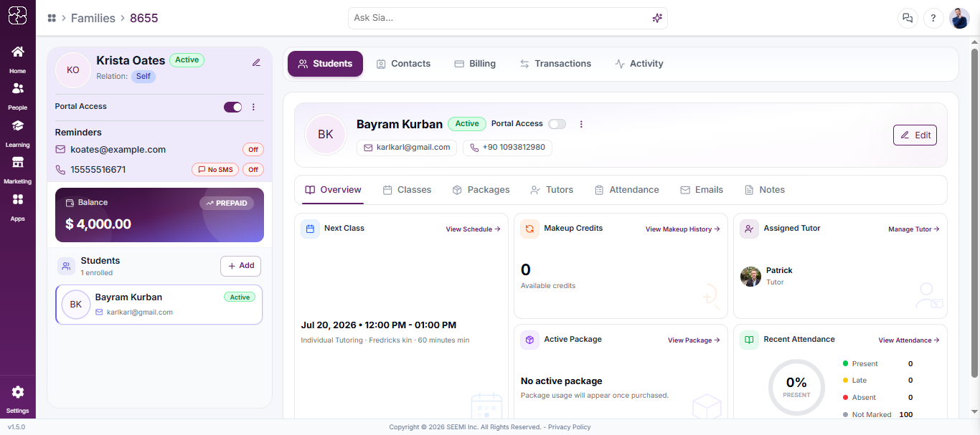The image size is (980, 435).
Task: Click tutor Patrick's photo
Action: (x=750, y=277)
